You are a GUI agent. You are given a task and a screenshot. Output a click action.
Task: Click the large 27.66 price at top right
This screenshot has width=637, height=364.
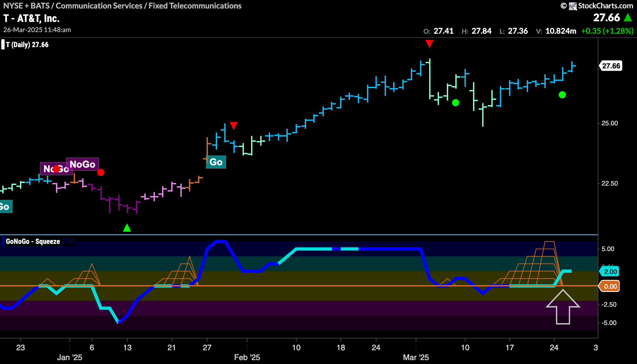[607, 17]
